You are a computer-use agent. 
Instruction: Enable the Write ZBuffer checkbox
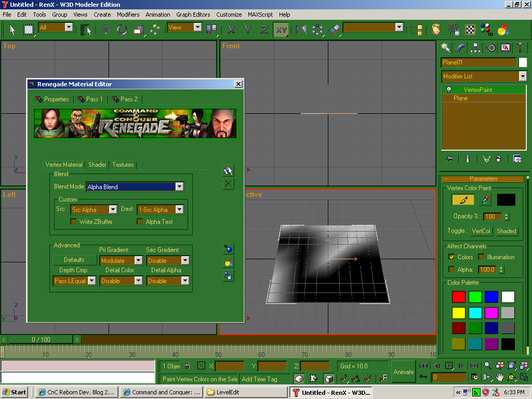pyautogui.click(x=74, y=222)
